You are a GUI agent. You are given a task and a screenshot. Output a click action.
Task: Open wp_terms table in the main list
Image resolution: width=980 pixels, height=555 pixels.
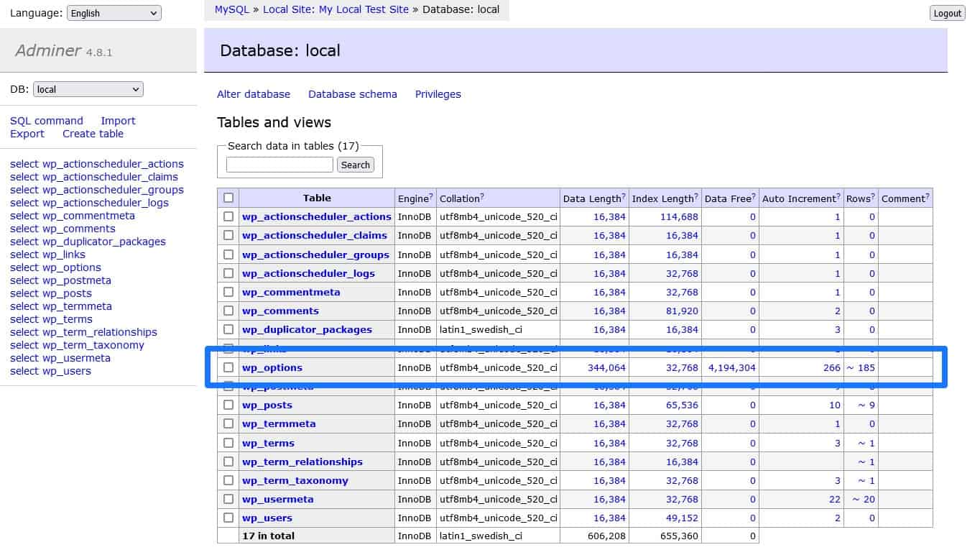pyautogui.click(x=268, y=443)
